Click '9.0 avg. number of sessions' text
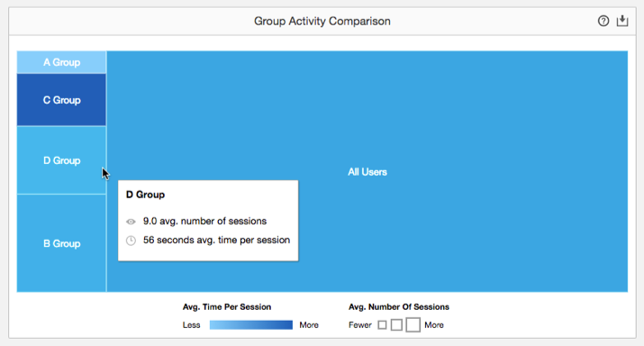The image size is (644, 346). (x=204, y=221)
